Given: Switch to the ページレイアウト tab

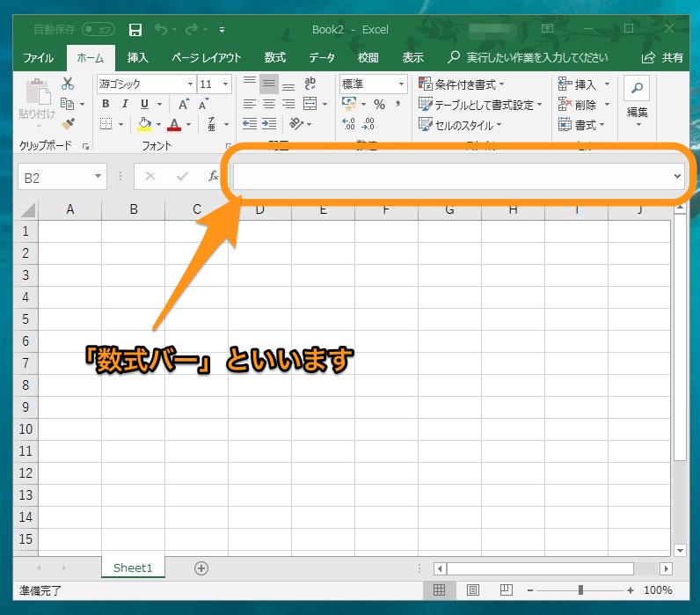Looking at the screenshot, I should (x=207, y=57).
